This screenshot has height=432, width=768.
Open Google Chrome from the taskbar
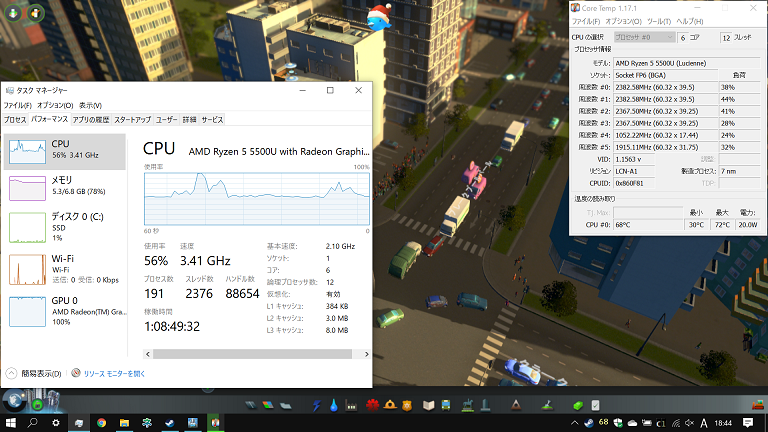101,422
